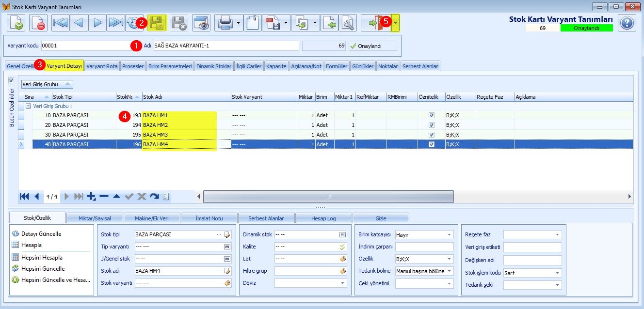Image resolution: width=644 pixels, height=309 pixels.
Task: Click the exit door icon
Action: point(376,23)
